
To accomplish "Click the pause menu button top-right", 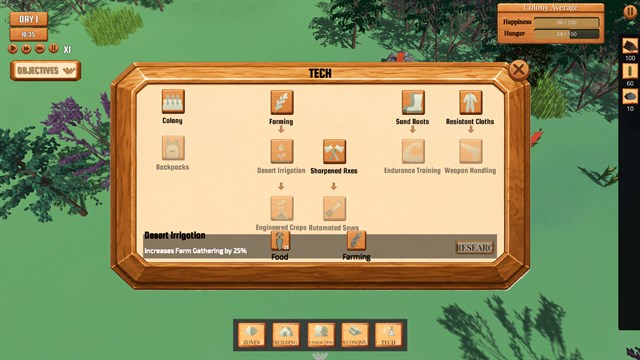I will (x=631, y=11).
